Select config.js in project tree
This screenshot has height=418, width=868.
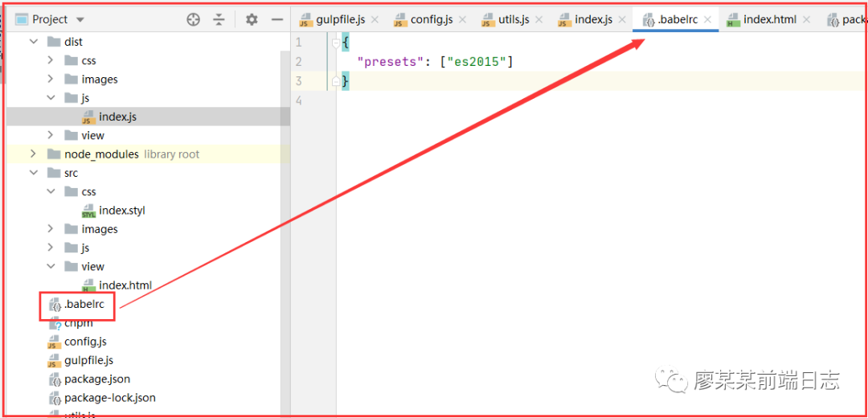point(85,342)
